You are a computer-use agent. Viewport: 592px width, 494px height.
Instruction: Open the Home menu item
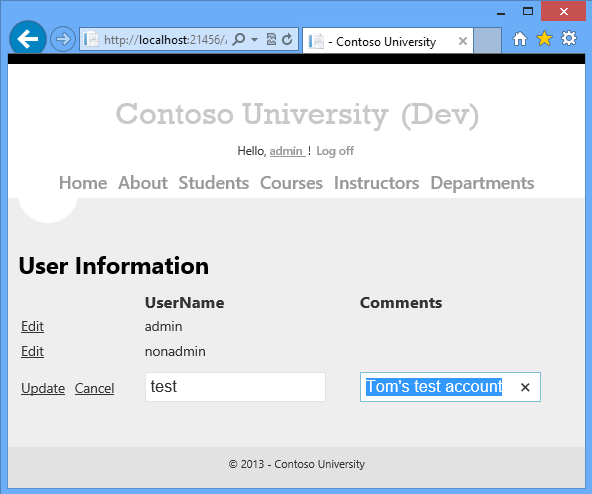[83, 183]
